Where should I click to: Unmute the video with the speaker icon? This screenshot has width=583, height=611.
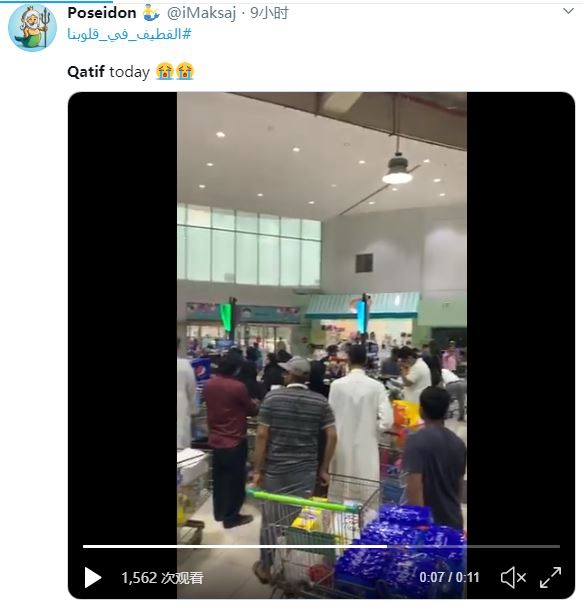(513, 577)
